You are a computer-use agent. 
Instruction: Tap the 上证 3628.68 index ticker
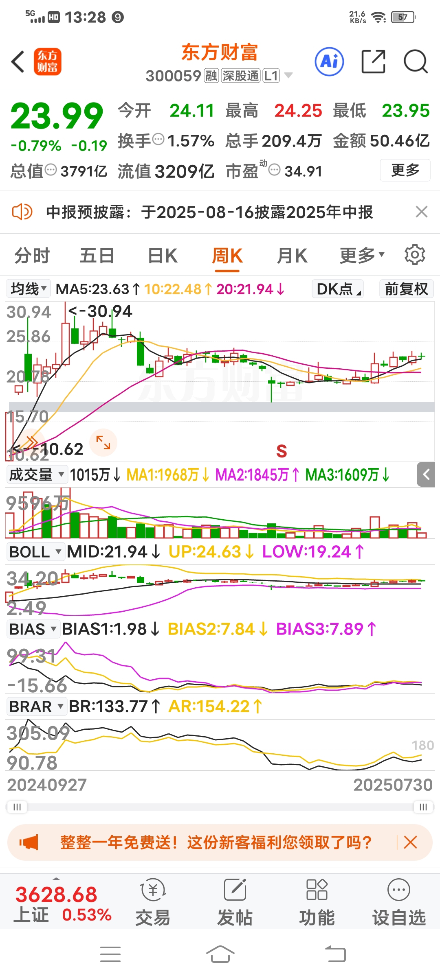pyautogui.click(x=63, y=904)
